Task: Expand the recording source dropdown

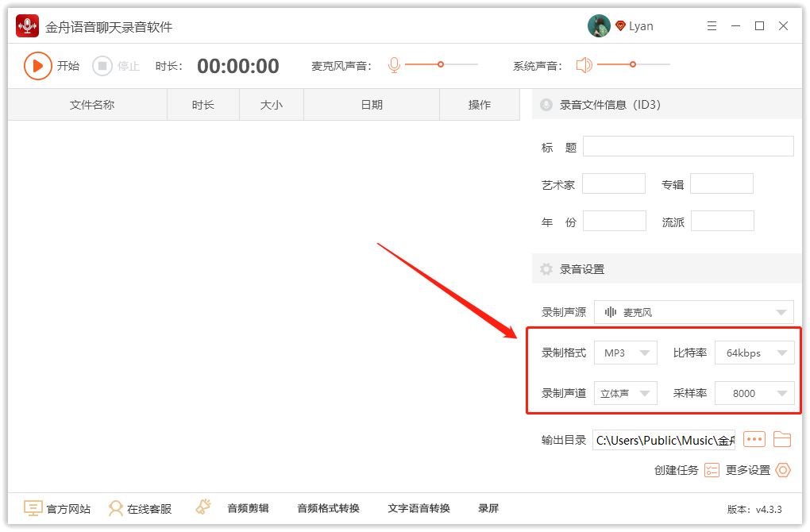Action: click(x=693, y=312)
